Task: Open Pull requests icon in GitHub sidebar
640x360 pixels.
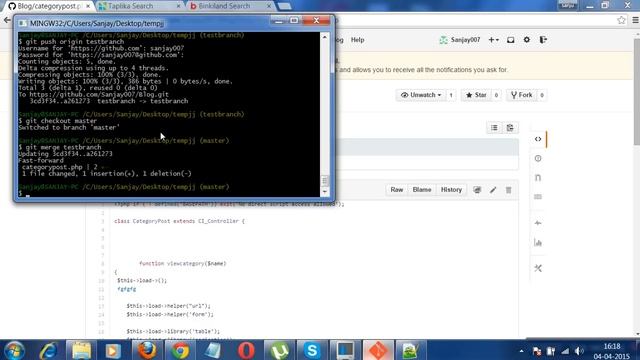Action: pos(538,178)
